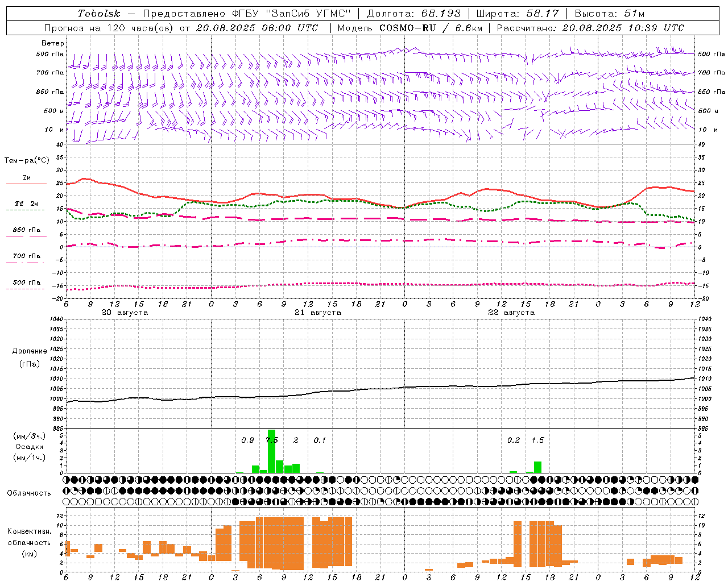Click the 1.5 precipitation total value

tap(537, 440)
